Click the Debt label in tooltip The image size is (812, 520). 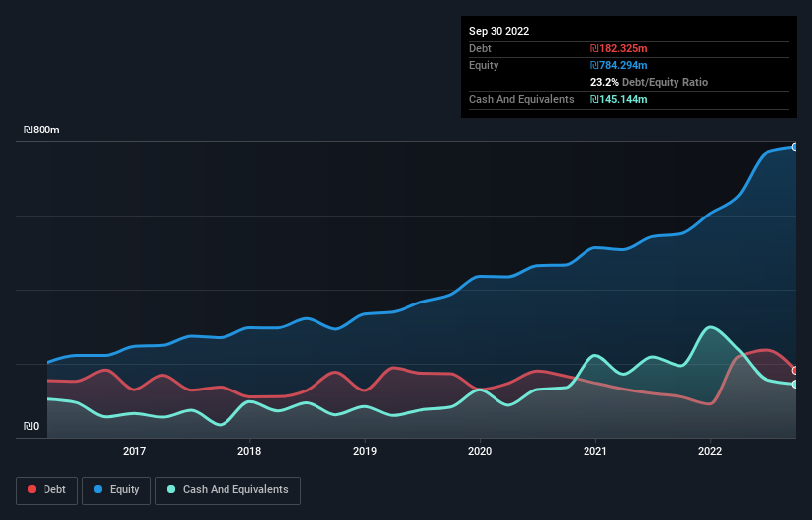pyautogui.click(x=480, y=48)
